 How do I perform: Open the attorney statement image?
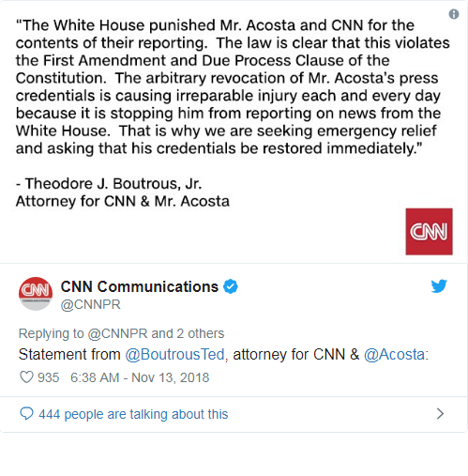click(x=234, y=131)
